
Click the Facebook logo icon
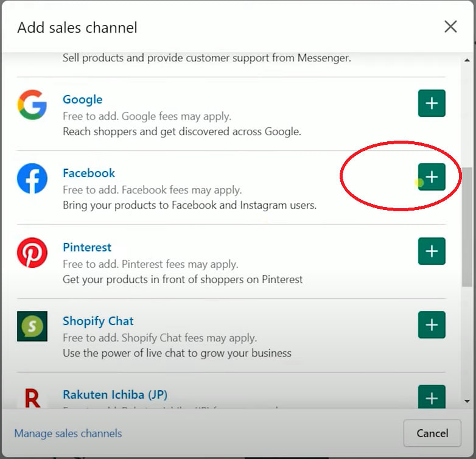pyautogui.click(x=32, y=178)
